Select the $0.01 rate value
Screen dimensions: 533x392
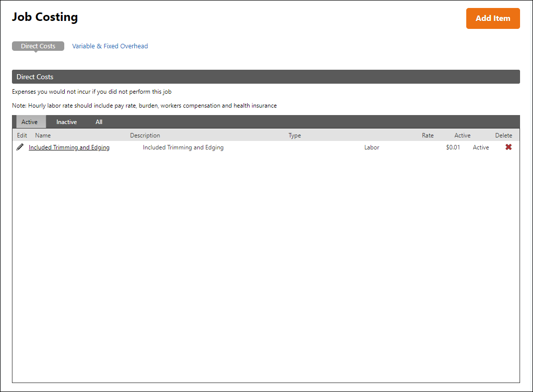pyautogui.click(x=453, y=147)
